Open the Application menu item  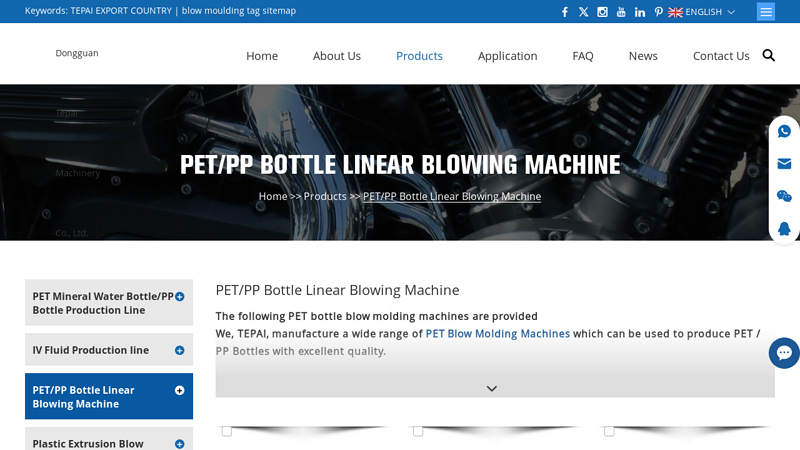(508, 56)
